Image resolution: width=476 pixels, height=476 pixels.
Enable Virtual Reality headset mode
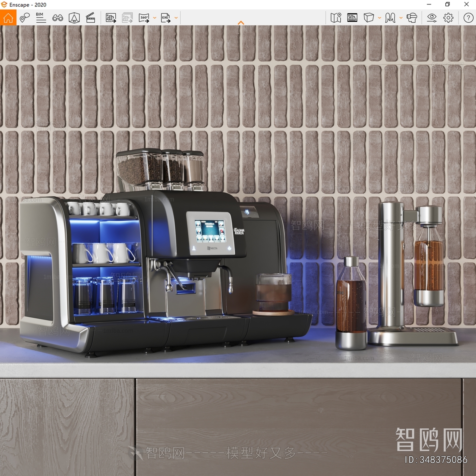(412, 18)
